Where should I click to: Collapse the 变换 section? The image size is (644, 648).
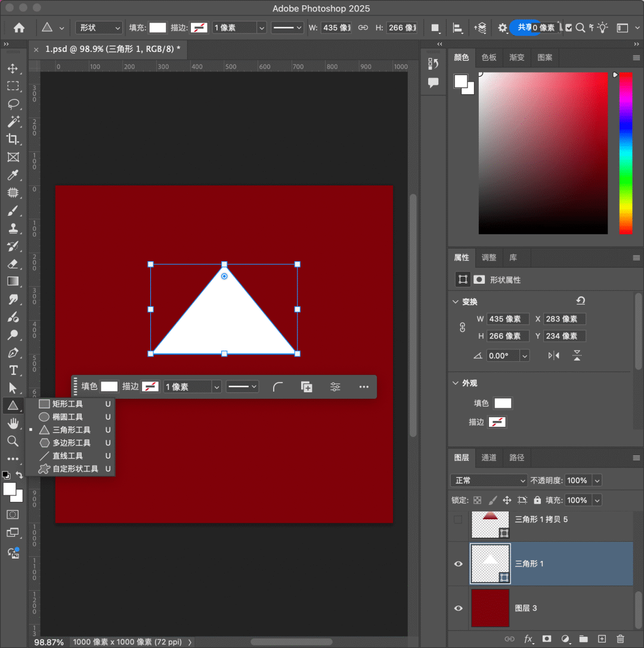456,302
